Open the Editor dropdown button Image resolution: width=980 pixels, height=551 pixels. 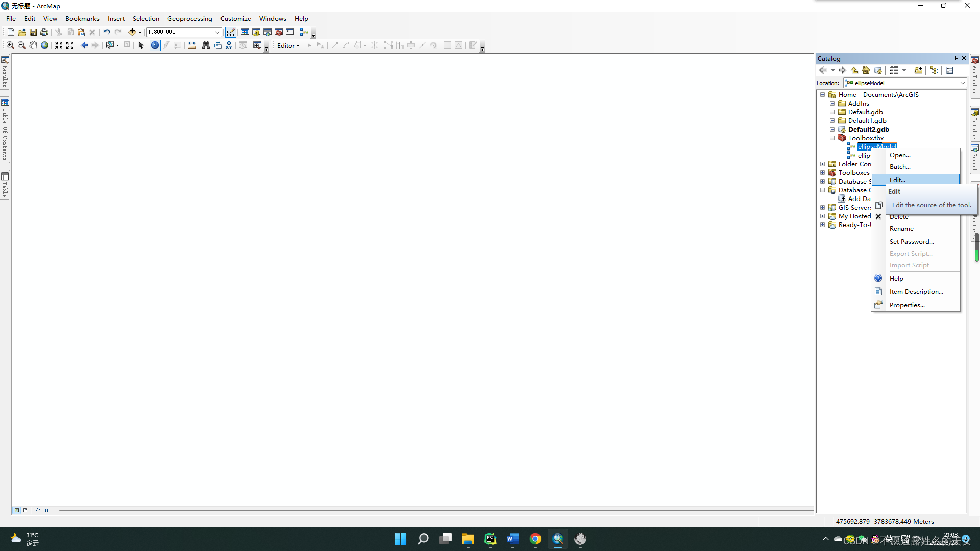[288, 45]
